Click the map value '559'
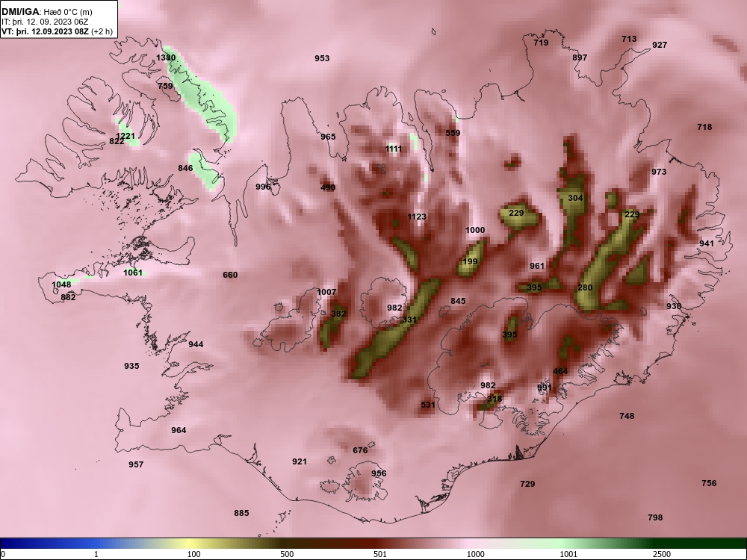Viewport: 747px width, 560px height. coord(453,133)
